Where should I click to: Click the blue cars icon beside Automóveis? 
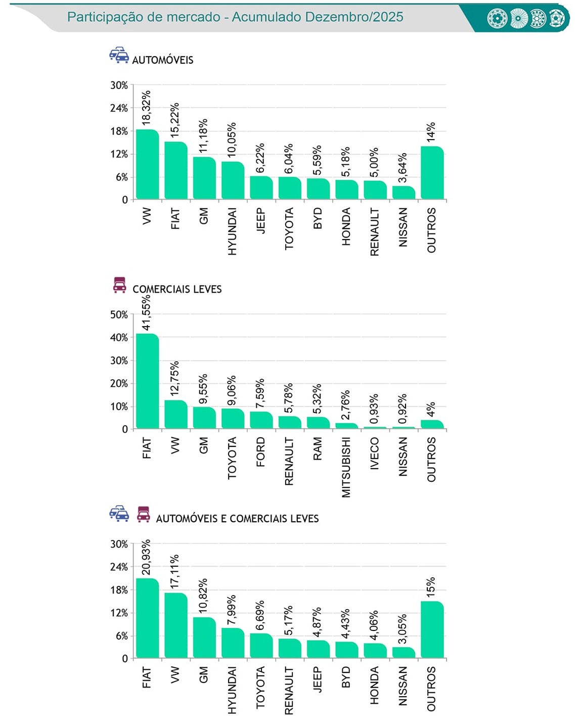119,55
